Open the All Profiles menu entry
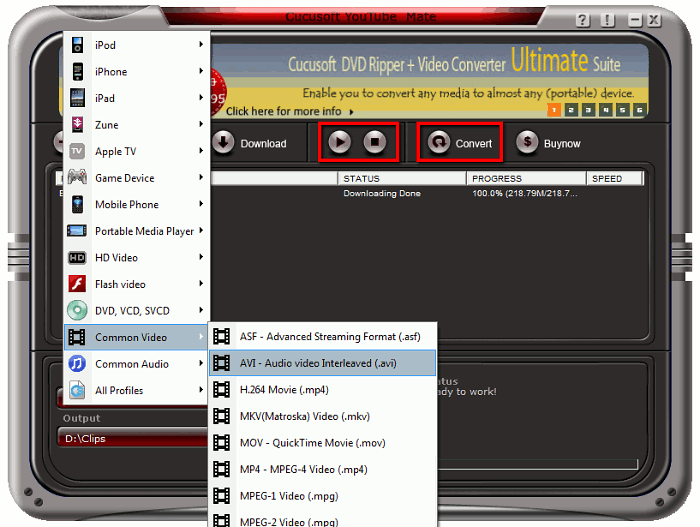The image size is (700, 527). click(137, 390)
